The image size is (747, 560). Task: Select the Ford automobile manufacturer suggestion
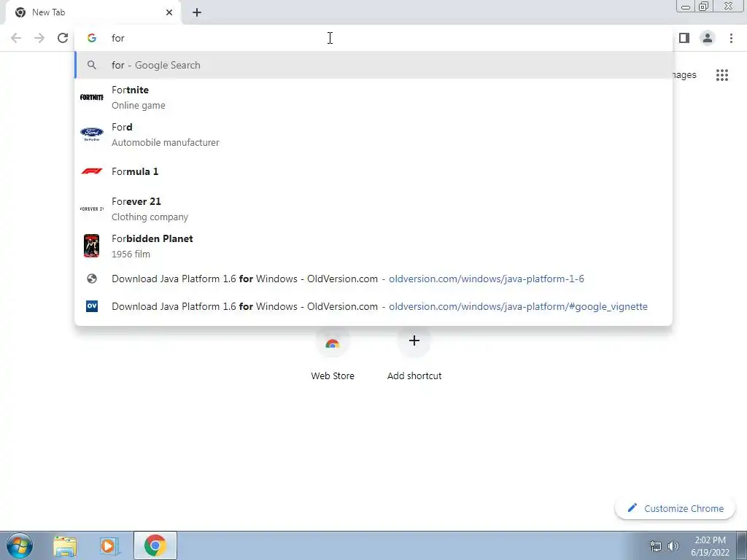pyautogui.click(x=374, y=134)
